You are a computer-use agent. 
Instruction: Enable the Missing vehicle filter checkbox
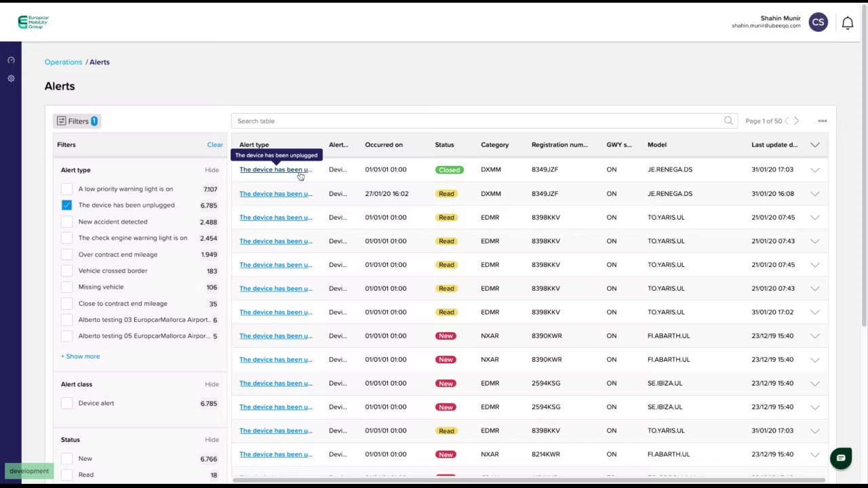(x=66, y=287)
